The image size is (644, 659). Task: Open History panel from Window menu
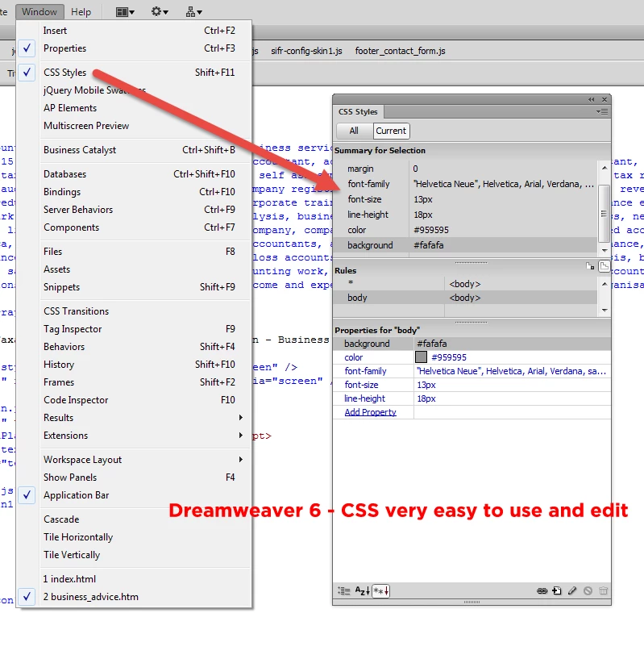[x=135, y=365]
